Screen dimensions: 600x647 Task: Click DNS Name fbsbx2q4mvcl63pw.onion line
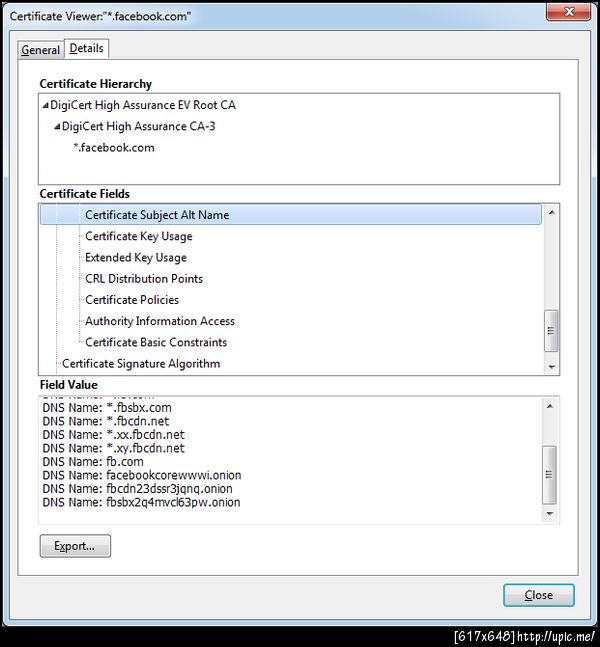pos(142,503)
